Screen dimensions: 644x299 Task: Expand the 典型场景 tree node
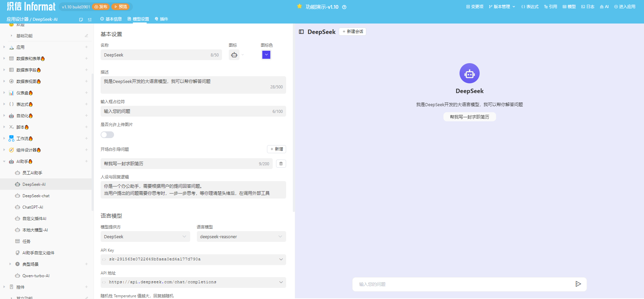pyautogui.click(x=10, y=264)
